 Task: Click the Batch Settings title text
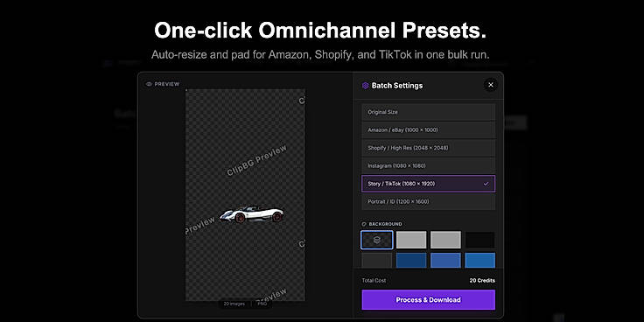pyautogui.click(x=397, y=86)
